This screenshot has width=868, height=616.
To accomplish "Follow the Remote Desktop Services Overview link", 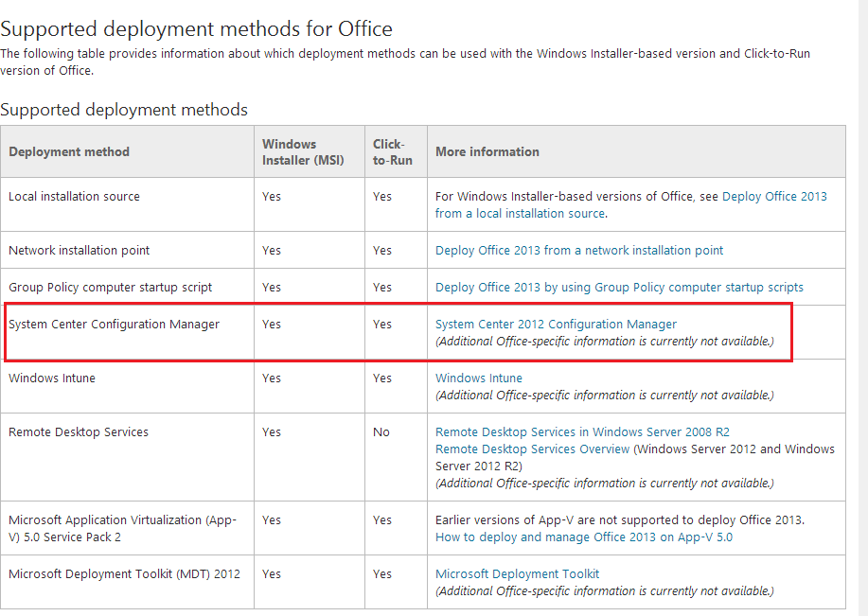I will click(x=532, y=449).
